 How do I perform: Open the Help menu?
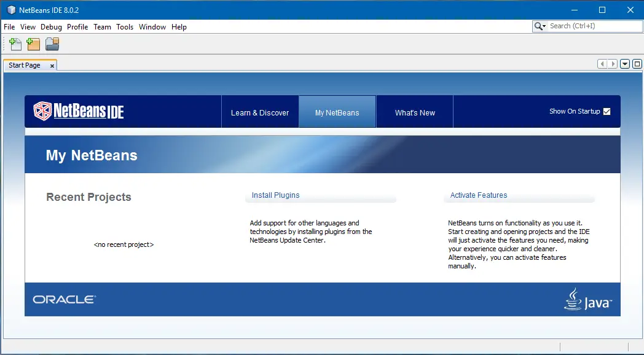pos(179,27)
